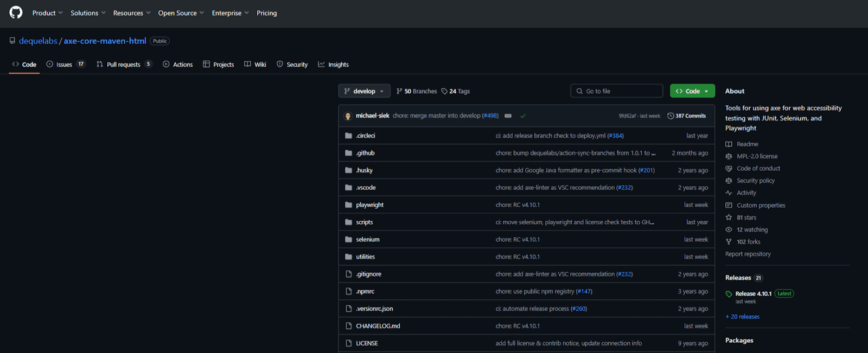Switch to the Actions tab
Screen dimensions: 868x353
177,65
